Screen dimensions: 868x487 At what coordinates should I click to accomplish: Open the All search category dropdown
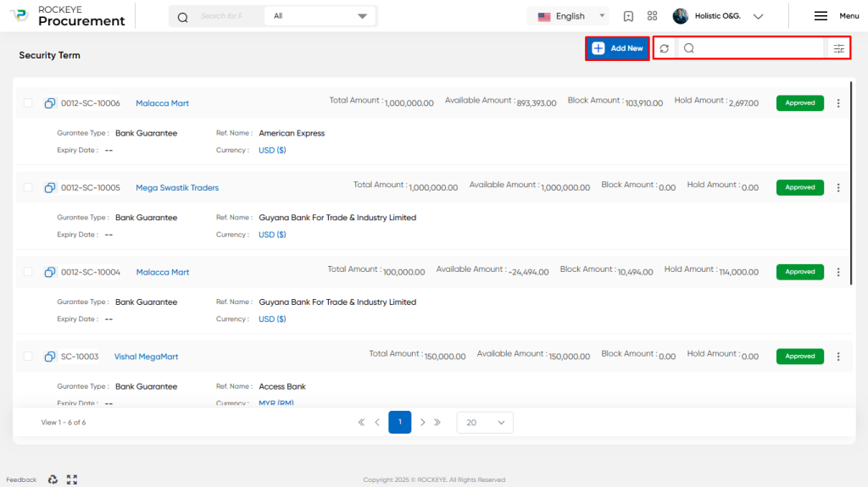click(x=320, y=16)
